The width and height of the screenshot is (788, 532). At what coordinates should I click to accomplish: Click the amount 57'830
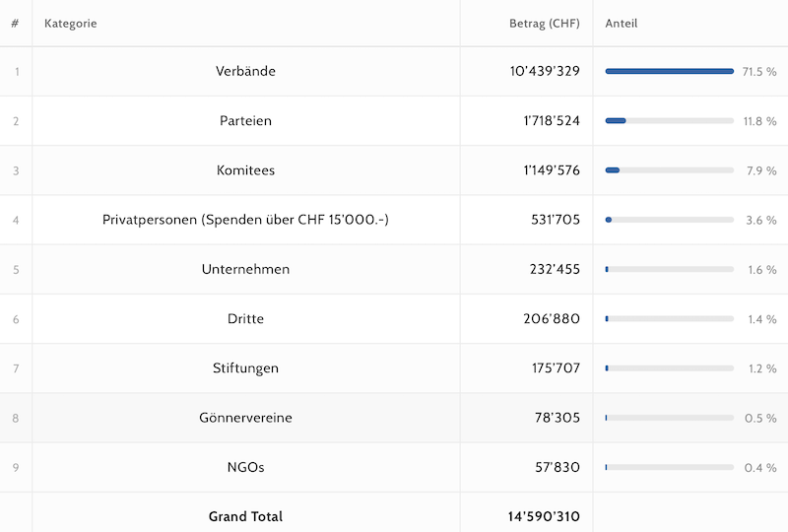point(558,467)
